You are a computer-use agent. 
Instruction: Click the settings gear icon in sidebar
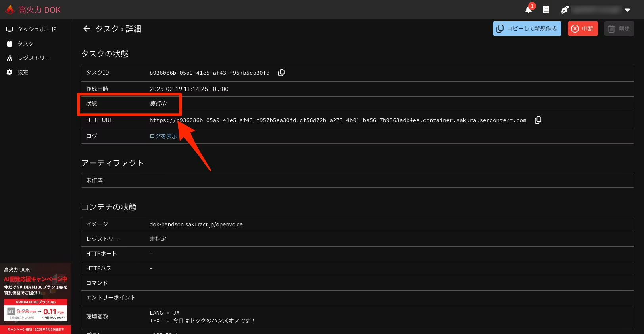(x=10, y=72)
